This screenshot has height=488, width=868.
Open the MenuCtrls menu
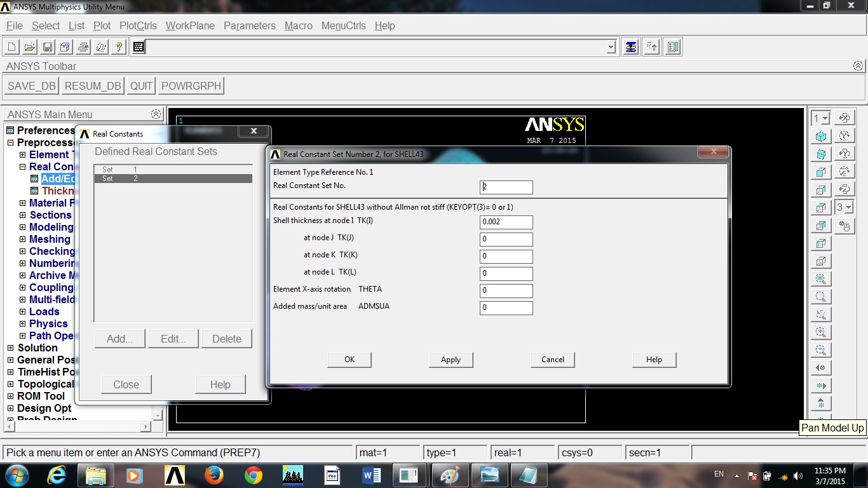click(344, 26)
